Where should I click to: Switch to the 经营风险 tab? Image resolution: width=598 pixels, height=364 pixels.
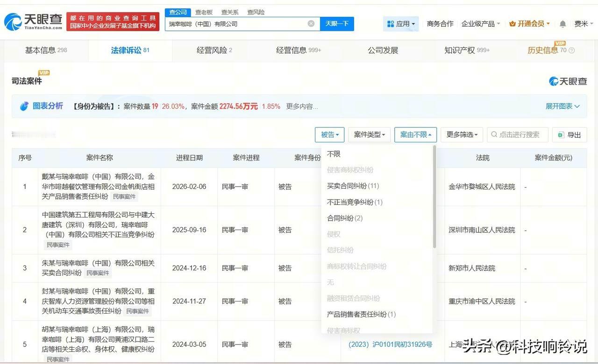(x=214, y=50)
